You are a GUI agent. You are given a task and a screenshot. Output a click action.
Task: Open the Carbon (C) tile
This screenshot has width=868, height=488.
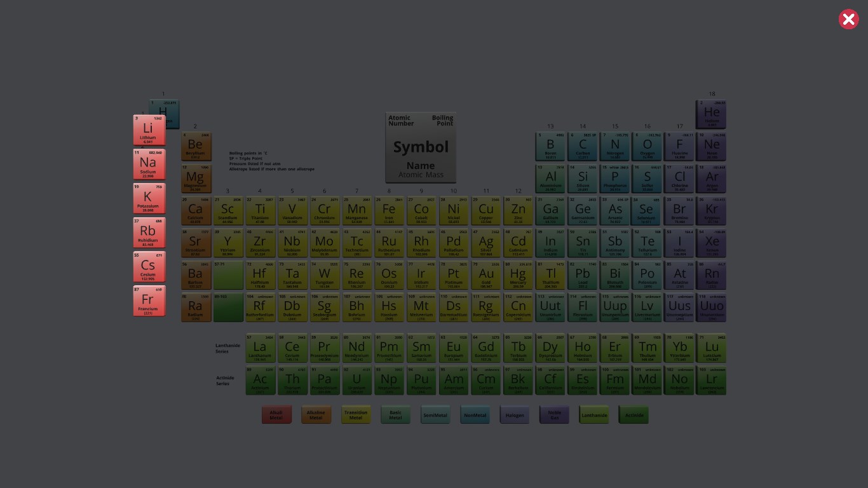pyautogui.click(x=583, y=146)
